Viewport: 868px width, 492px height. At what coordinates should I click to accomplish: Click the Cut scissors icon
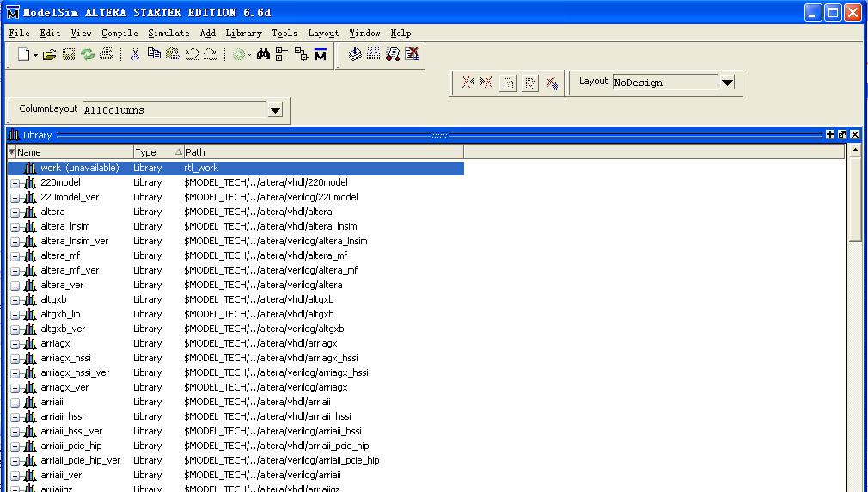pos(135,54)
